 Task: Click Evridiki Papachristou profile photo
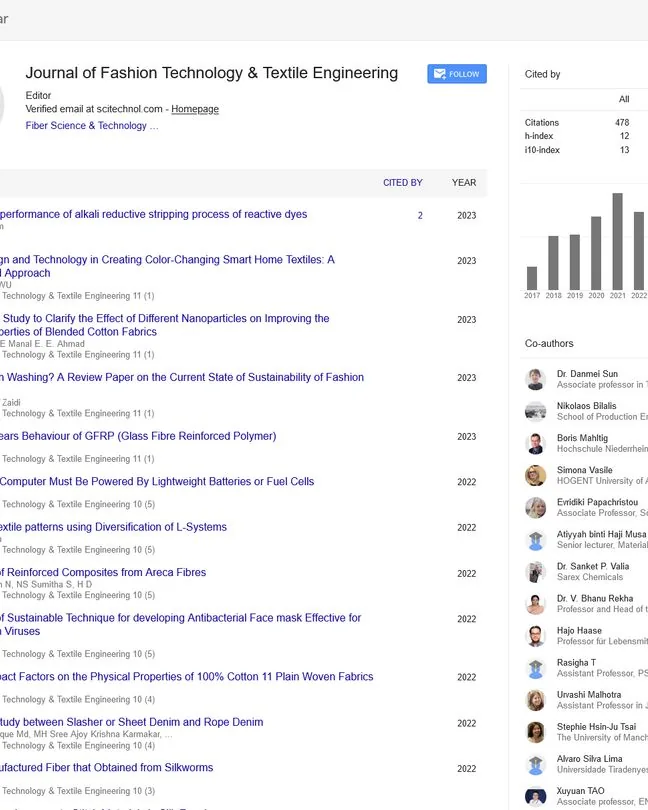click(x=535, y=508)
